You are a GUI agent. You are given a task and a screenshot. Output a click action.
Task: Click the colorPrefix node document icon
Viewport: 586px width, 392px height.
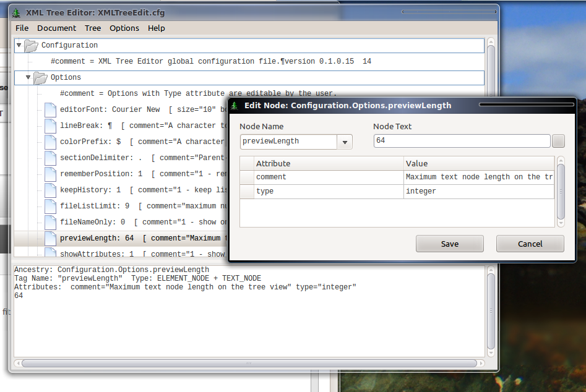50,142
